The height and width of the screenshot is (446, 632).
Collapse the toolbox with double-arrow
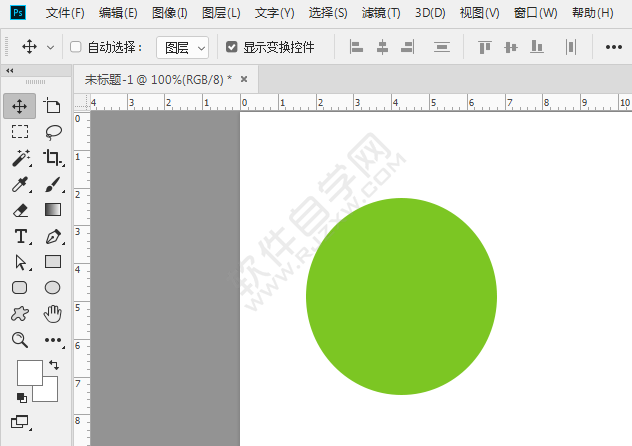click(10, 71)
